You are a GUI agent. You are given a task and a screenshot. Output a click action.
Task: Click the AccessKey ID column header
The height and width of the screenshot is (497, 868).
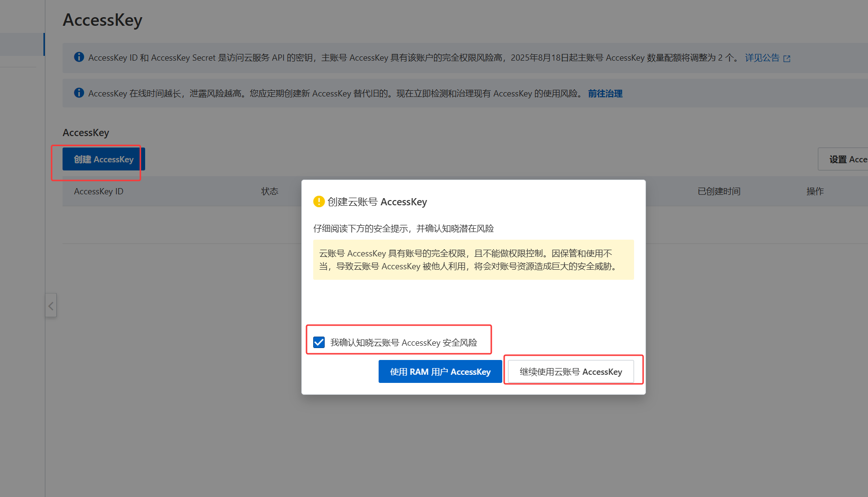99,191
